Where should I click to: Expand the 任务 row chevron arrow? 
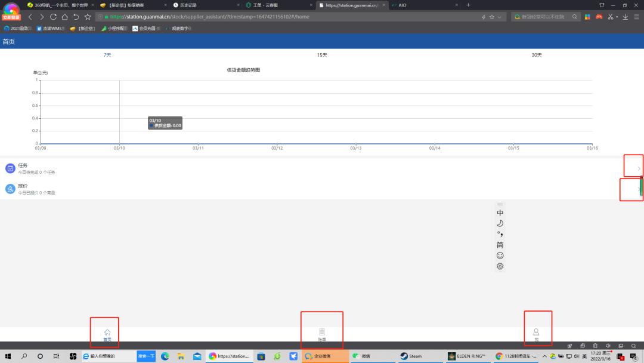pos(639,168)
